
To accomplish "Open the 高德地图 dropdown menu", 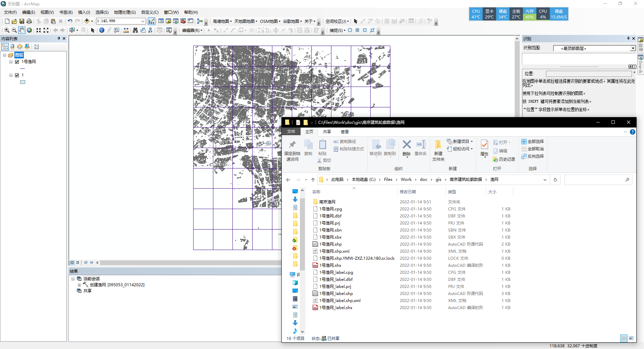I will 222,21.
